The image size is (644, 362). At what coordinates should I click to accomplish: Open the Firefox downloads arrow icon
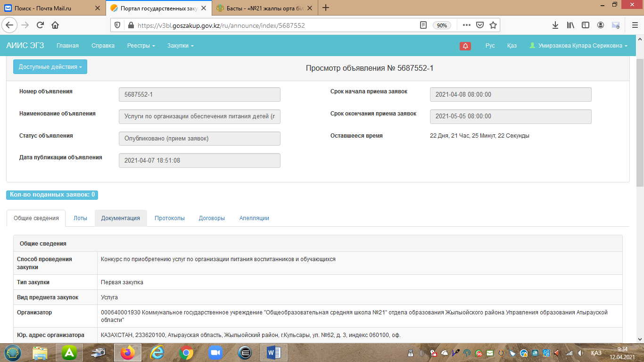click(555, 25)
